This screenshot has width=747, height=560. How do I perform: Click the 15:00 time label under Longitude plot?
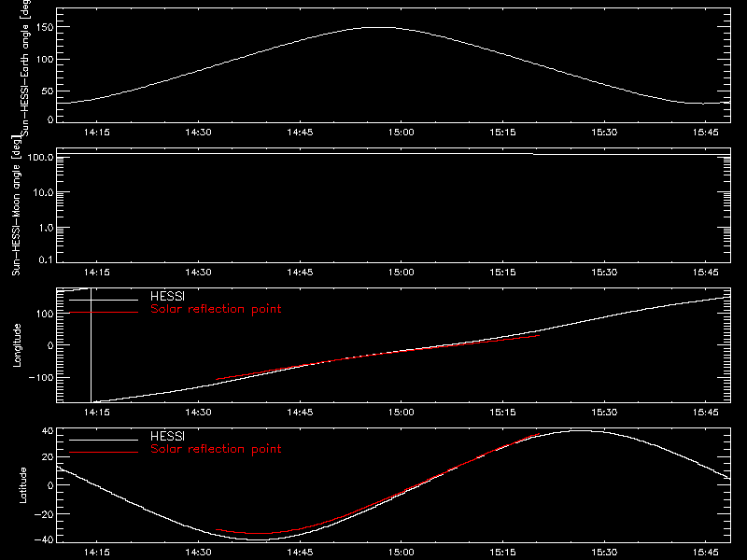coord(402,413)
